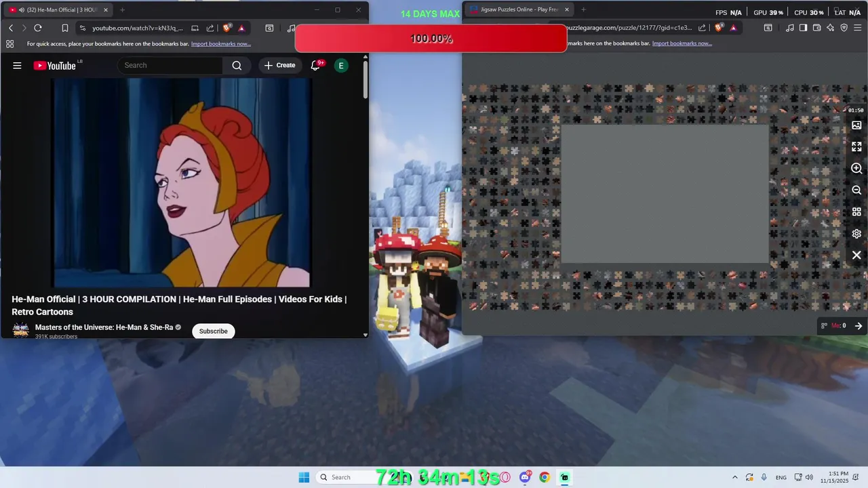Show hidden system tray icons
The width and height of the screenshot is (868, 488).
734,477
